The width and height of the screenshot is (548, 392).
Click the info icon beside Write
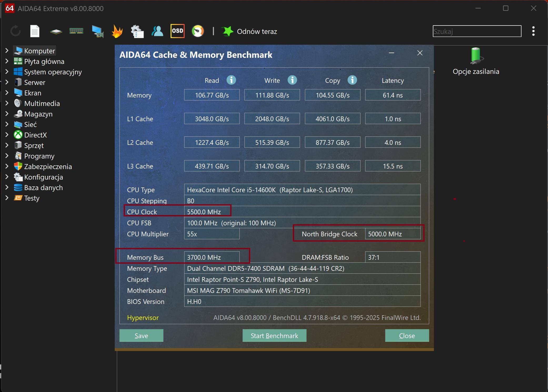pyautogui.click(x=292, y=80)
